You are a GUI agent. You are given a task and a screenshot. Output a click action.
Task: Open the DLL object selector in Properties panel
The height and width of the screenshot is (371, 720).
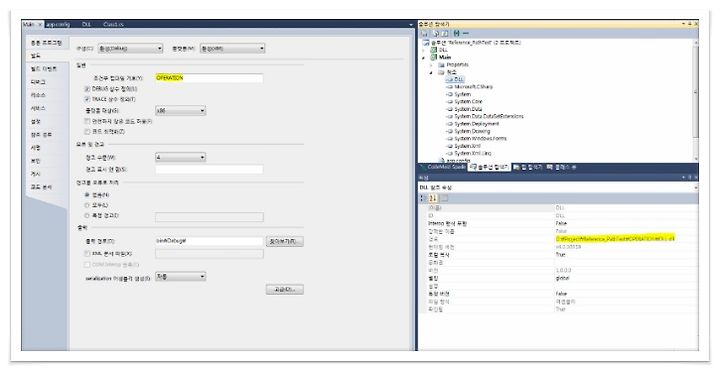tap(558, 188)
